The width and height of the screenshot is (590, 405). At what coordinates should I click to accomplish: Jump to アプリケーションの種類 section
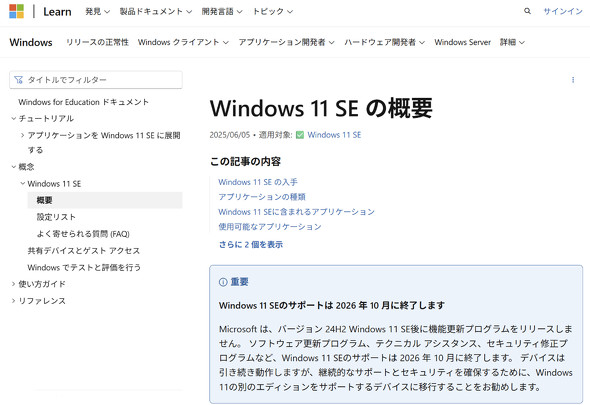[x=262, y=197]
